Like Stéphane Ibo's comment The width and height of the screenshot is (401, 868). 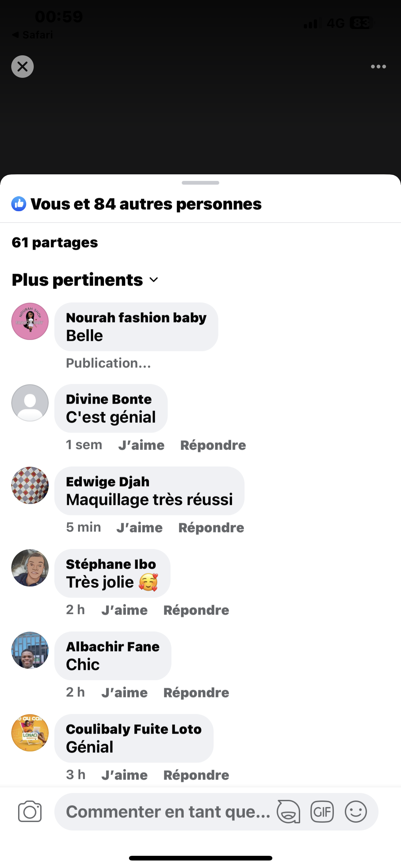125,610
